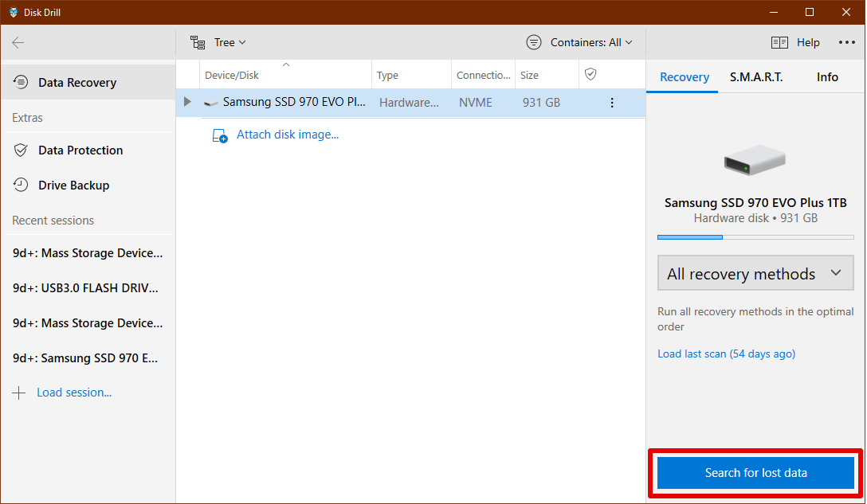Navigate back using the back arrow icon
Viewport: 867px width, 504px height.
click(x=18, y=42)
